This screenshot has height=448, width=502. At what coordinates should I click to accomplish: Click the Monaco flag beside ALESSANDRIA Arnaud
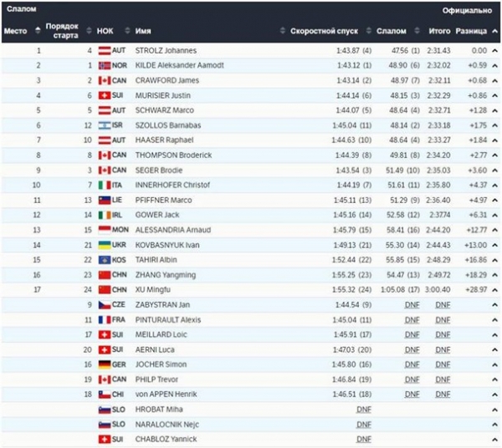pyautogui.click(x=105, y=230)
